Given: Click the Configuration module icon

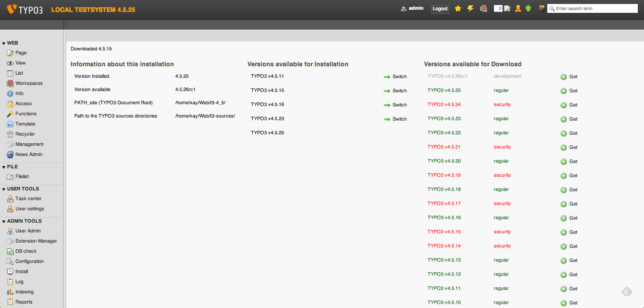Looking at the screenshot, I should [10, 262].
